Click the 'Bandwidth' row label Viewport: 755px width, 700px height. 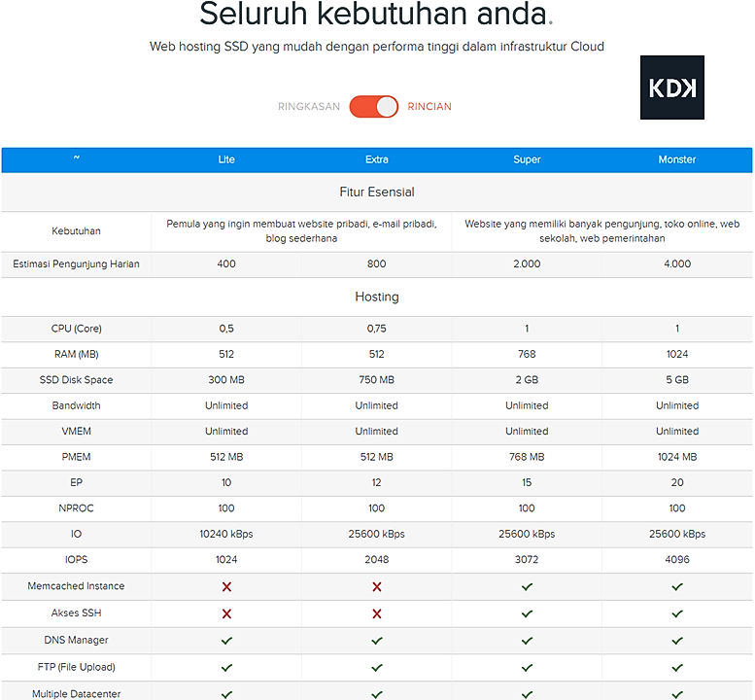coord(76,405)
